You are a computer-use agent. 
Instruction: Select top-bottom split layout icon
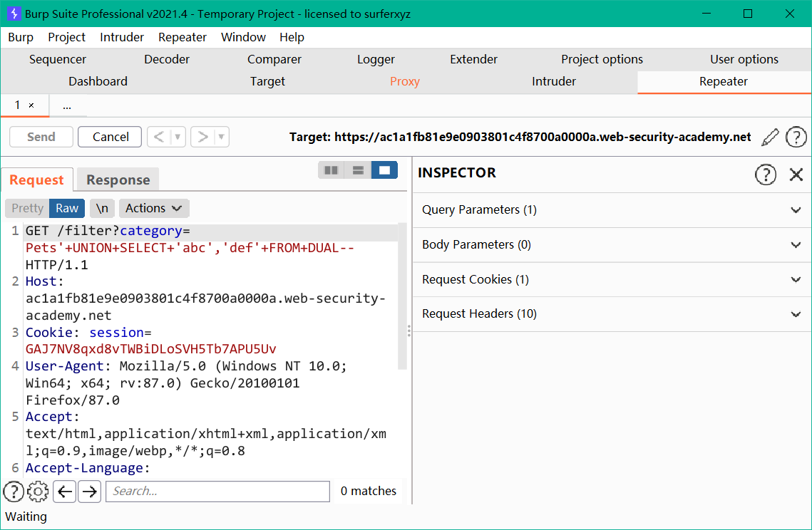coord(358,170)
